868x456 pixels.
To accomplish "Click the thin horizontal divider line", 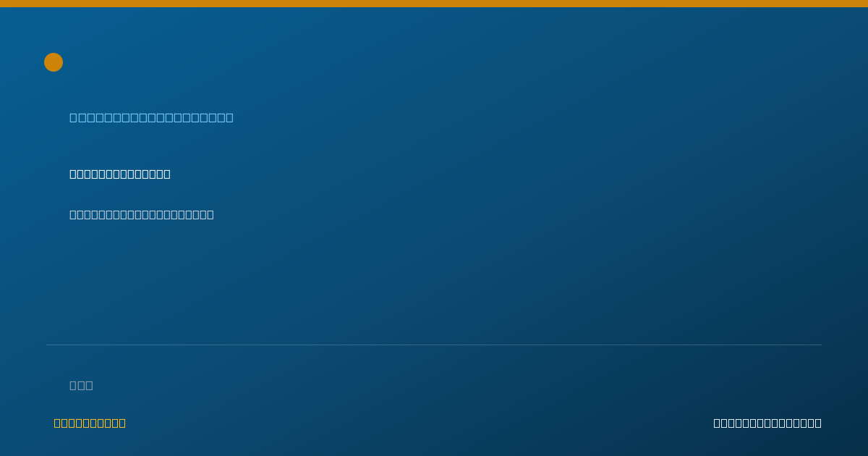I will tap(434, 345).
